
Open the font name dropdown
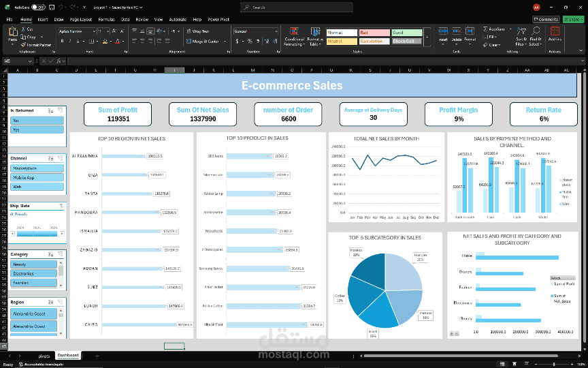[x=94, y=31]
